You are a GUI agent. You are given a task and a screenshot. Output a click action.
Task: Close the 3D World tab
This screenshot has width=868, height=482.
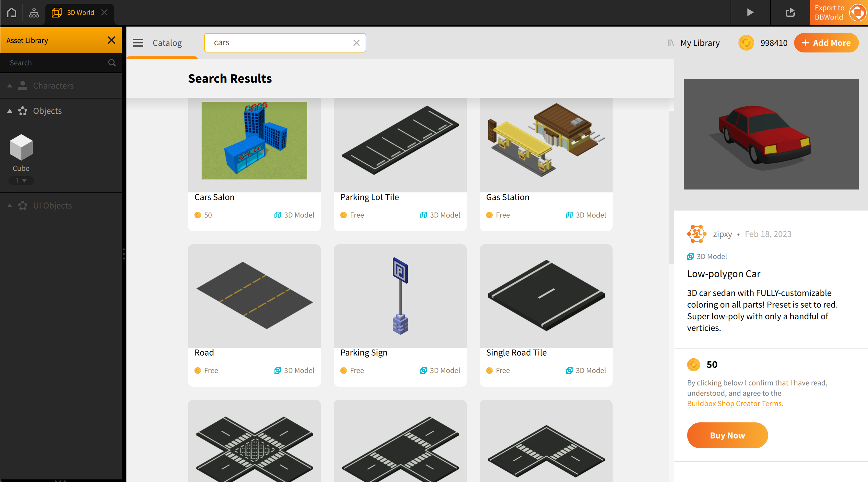104,12
